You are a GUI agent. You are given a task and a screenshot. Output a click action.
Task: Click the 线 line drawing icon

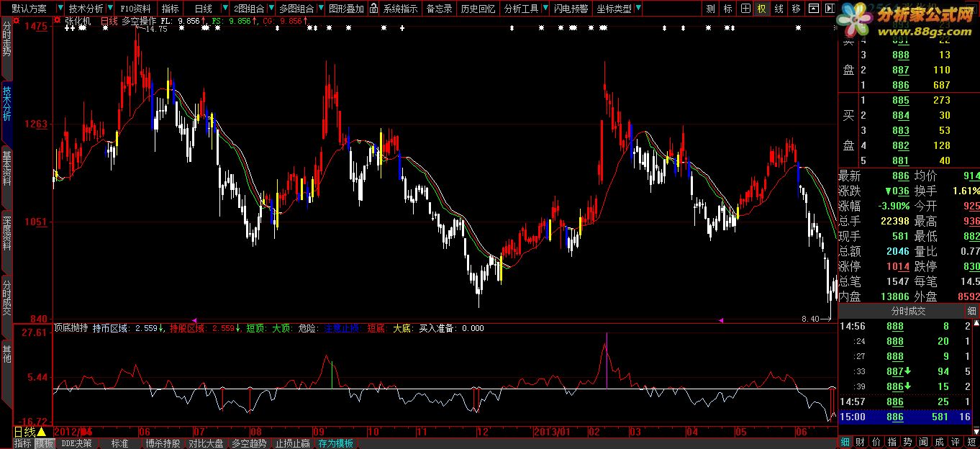pos(779,9)
